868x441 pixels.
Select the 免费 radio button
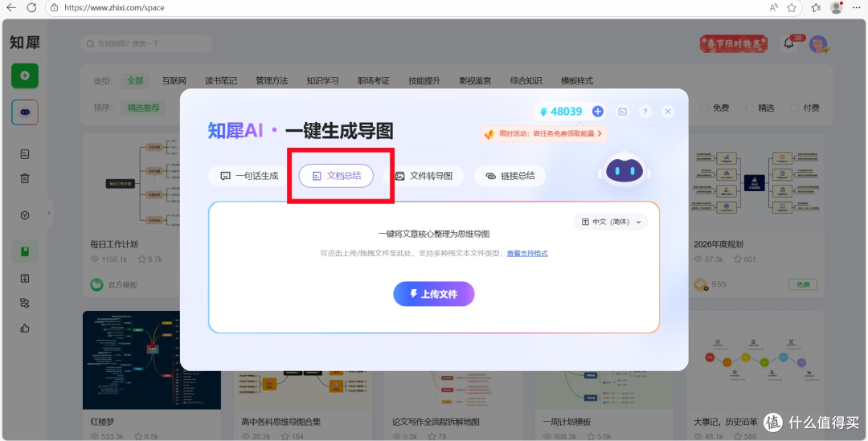[704, 108]
